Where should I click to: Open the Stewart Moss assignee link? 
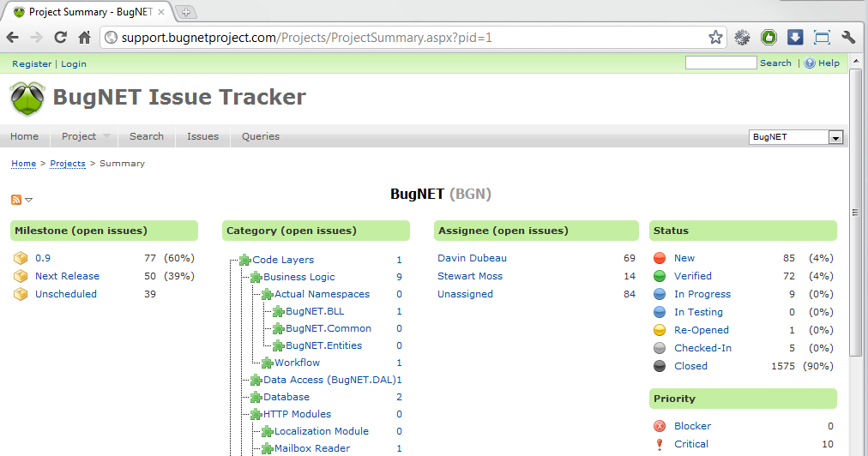[470, 276]
